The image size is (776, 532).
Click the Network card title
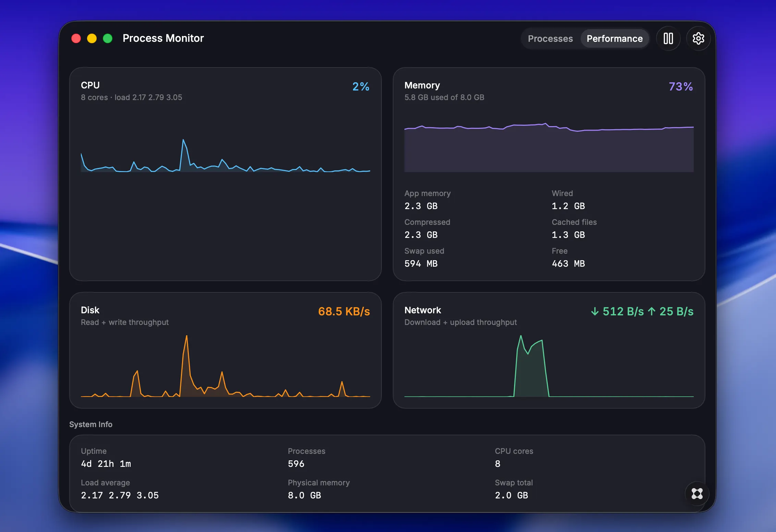[x=422, y=310]
